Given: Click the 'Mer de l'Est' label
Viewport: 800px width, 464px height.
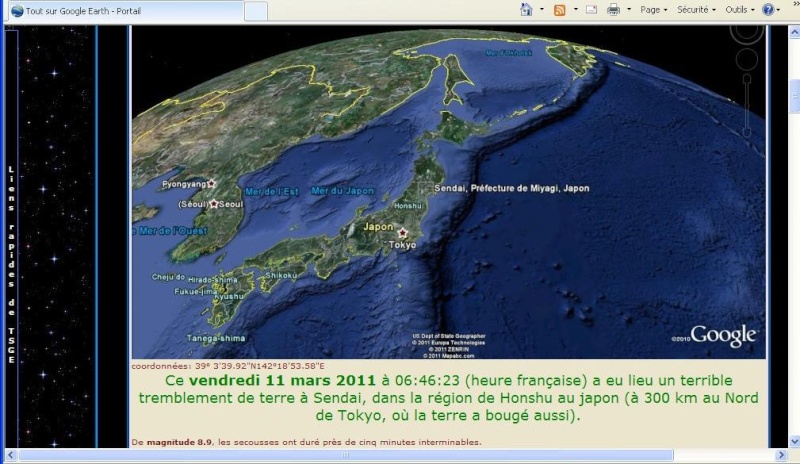Looking at the screenshot, I should [271, 192].
